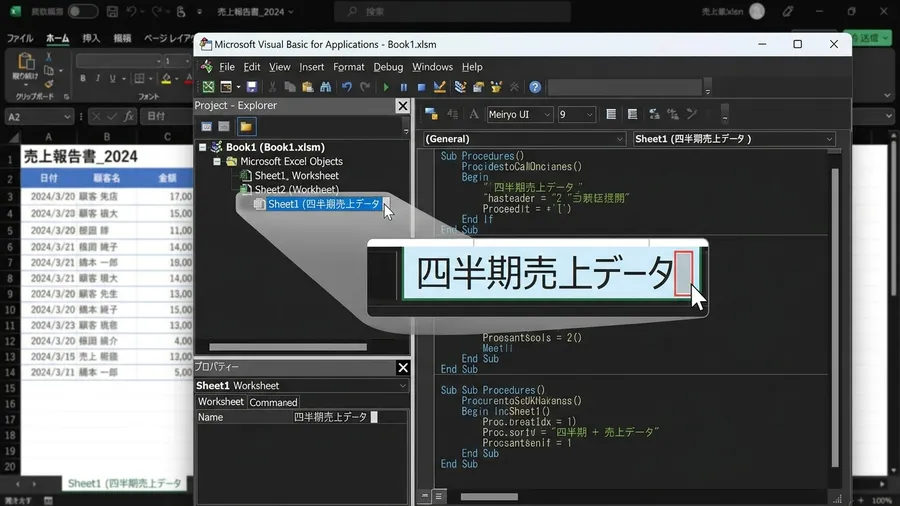Viewport: 900px width, 506px height.
Task: Open VBA Help with the question mark icon
Action: (535, 87)
